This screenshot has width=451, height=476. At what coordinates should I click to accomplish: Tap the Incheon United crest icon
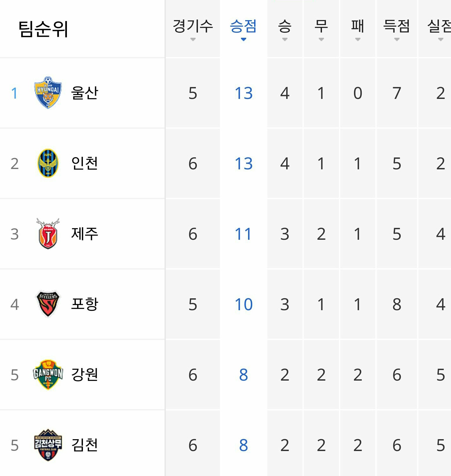click(x=48, y=163)
